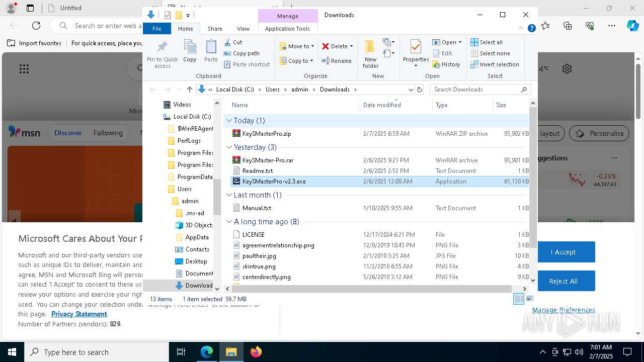The width and height of the screenshot is (644, 362).
Task: Open Application Tools tab
Action: 287,29
